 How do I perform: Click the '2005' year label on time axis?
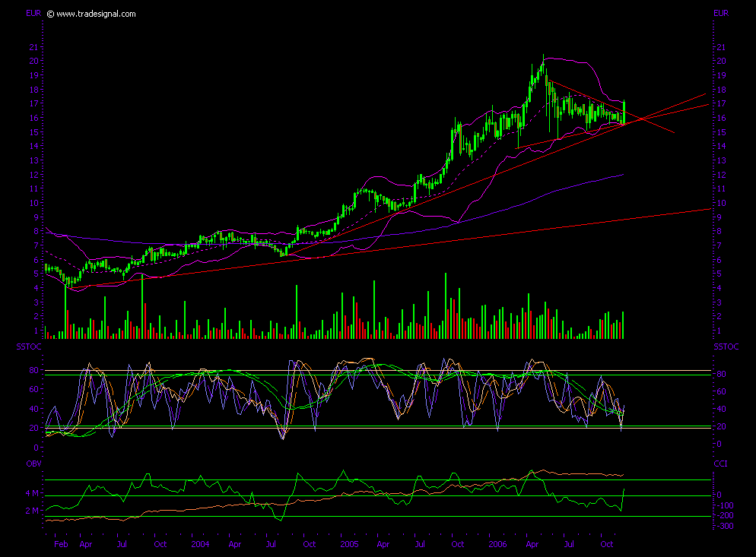pyautogui.click(x=350, y=545)
